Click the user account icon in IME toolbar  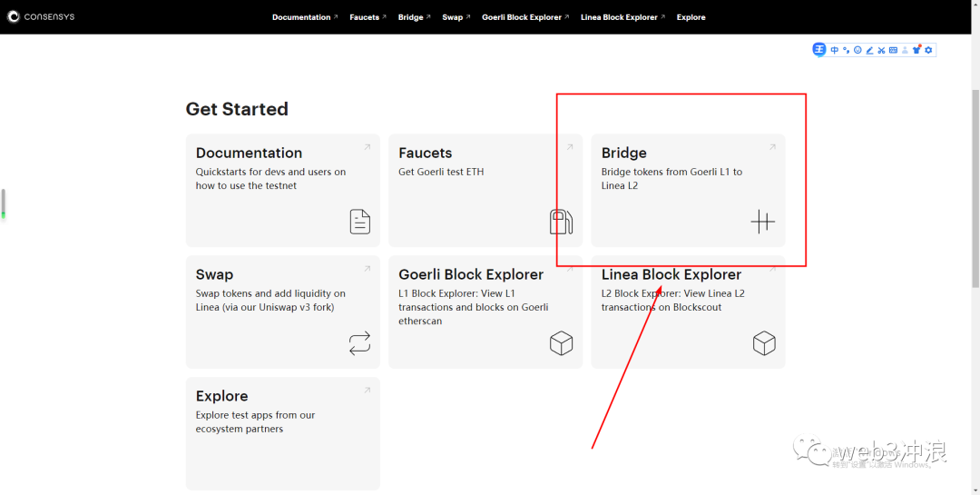[x=905, y=50]
